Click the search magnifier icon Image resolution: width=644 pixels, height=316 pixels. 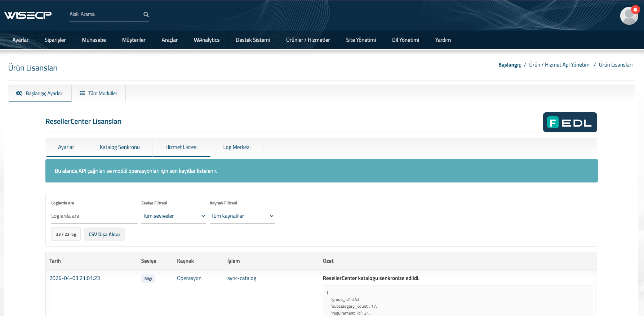[x=146, y=14]
